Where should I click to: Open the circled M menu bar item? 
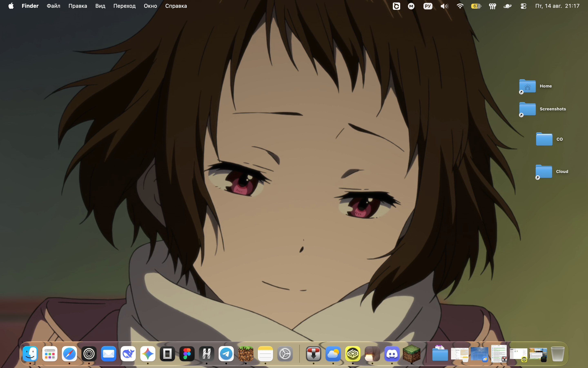point(411,6)
